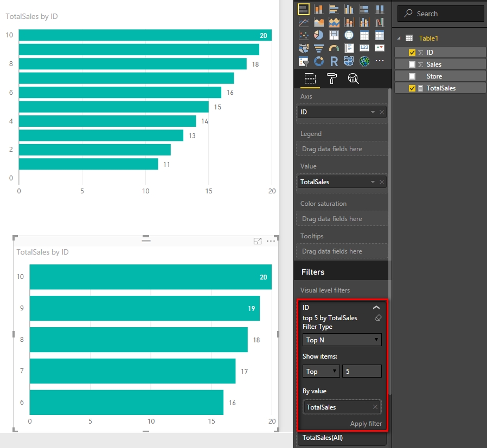Collapse the ID filter card chevron
This screenshot has width=487, height=448.
click(376, 308)
